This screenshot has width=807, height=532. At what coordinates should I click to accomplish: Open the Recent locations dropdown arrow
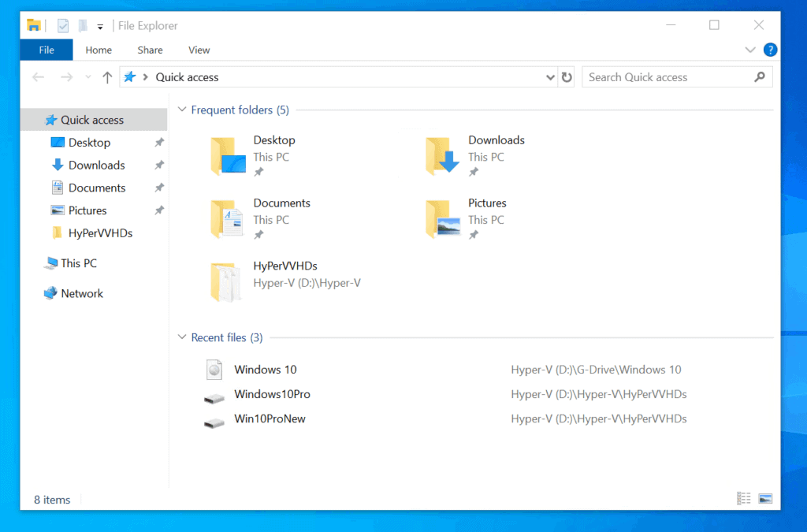click(88, 77)
